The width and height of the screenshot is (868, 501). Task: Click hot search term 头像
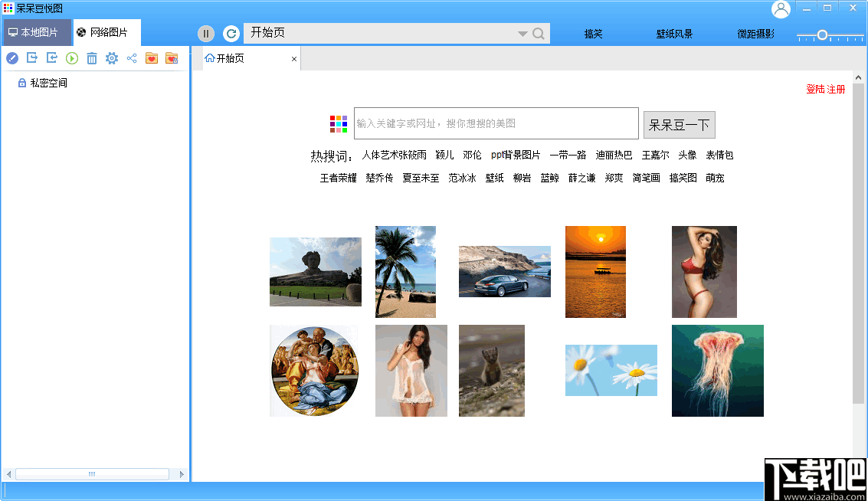[x=687, y=155]
